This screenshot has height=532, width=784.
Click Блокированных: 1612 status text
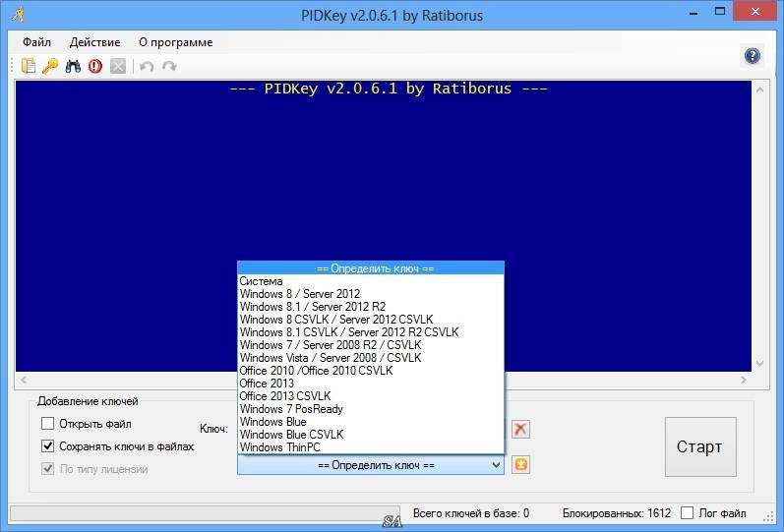[x=617, y=513]
